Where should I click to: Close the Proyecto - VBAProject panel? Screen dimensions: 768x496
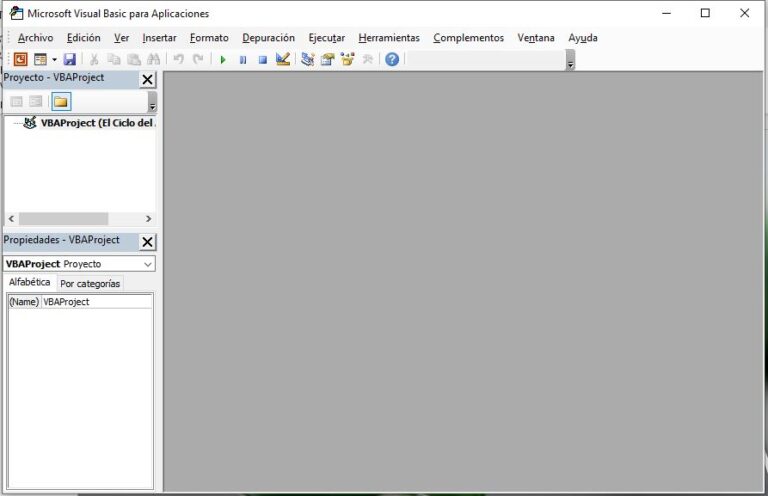tap(147, 79)
